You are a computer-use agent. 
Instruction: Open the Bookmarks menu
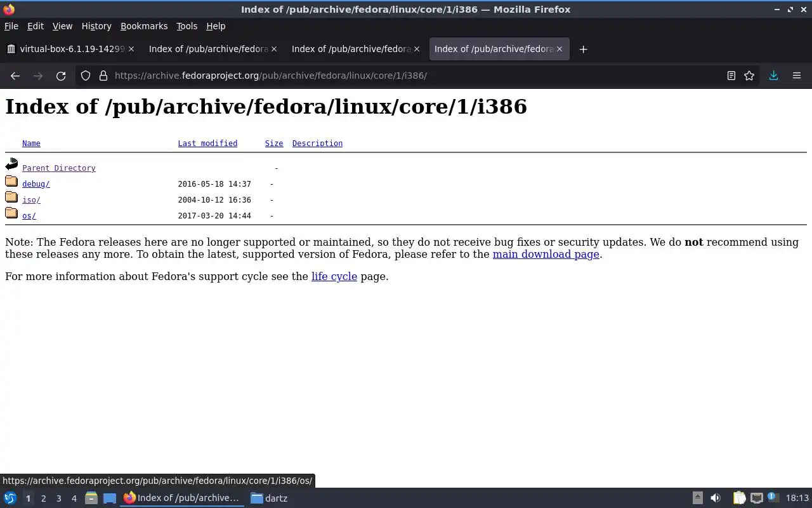(144, 26)
